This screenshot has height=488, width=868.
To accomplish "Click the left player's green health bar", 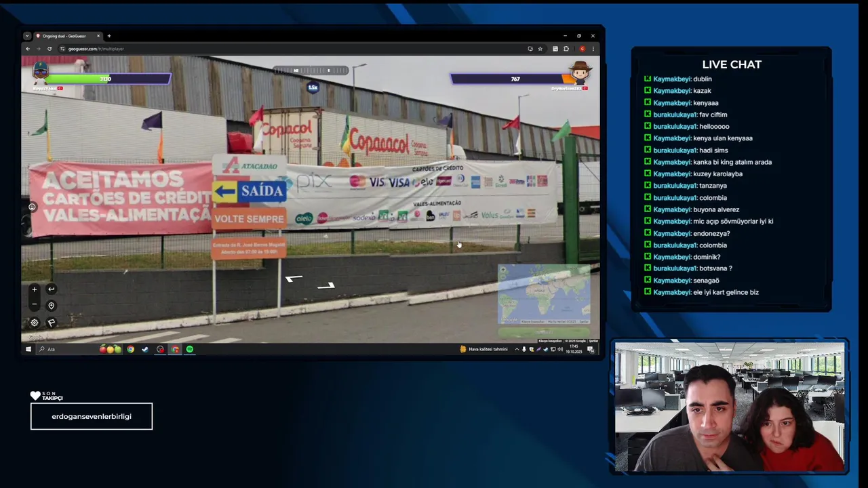I will click(108, 79).
